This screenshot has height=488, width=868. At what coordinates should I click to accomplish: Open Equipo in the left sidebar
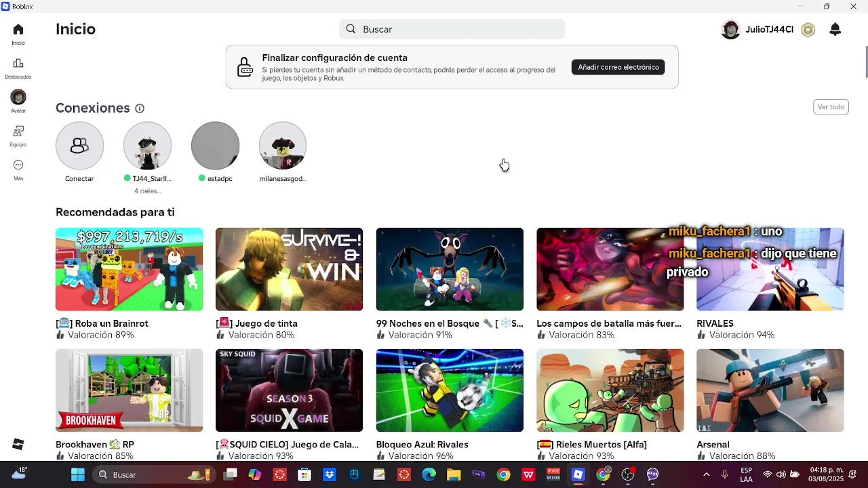point(18,136)
